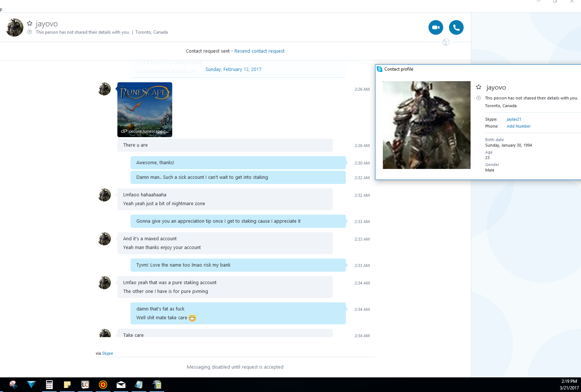Viewport: 581px width, 392px height.
Task: Click the jaylav21 Skype name link
Action: tap(514, 119)
